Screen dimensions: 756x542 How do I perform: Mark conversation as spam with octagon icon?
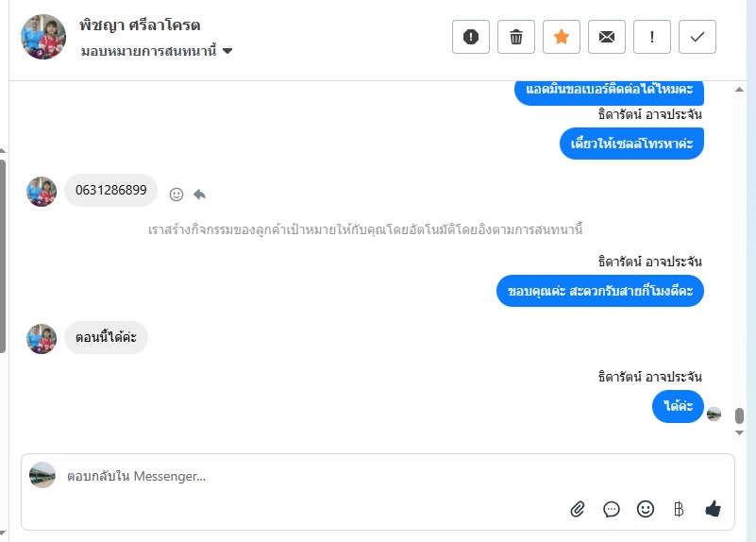[471, 37]
